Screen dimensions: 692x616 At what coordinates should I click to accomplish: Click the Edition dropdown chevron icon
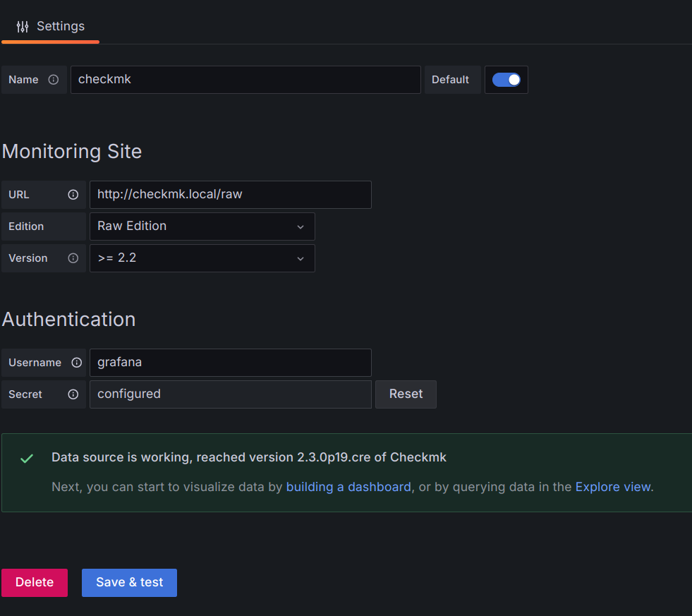click(x=301, y=227)
